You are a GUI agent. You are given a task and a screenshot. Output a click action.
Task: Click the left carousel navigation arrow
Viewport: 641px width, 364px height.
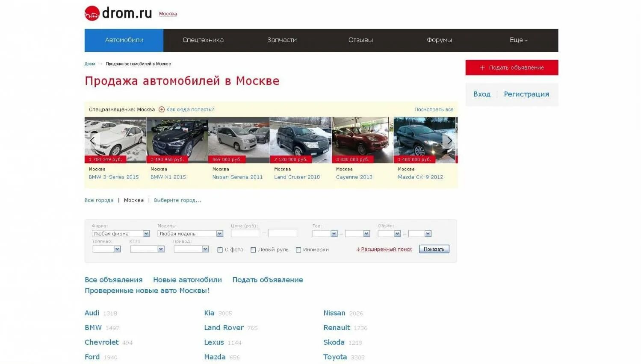92,140
